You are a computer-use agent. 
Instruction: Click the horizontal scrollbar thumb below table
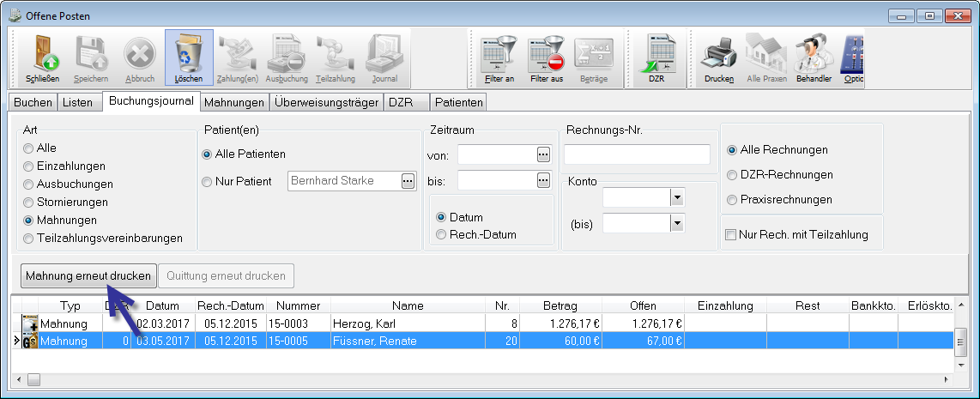33,379
